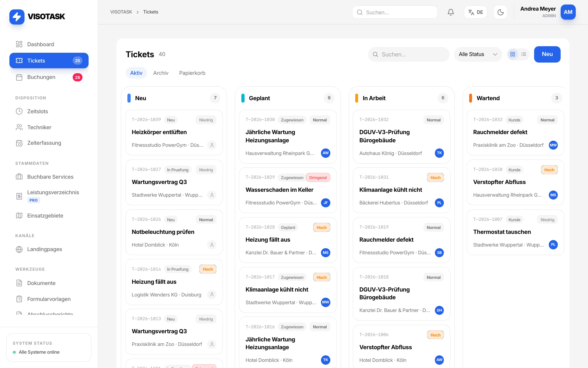Image resolution: width=588 pixels, height=368 pixels.
Task: Click JF avatar on Wasserschaden im Keller
Action: tap(326, 203)
